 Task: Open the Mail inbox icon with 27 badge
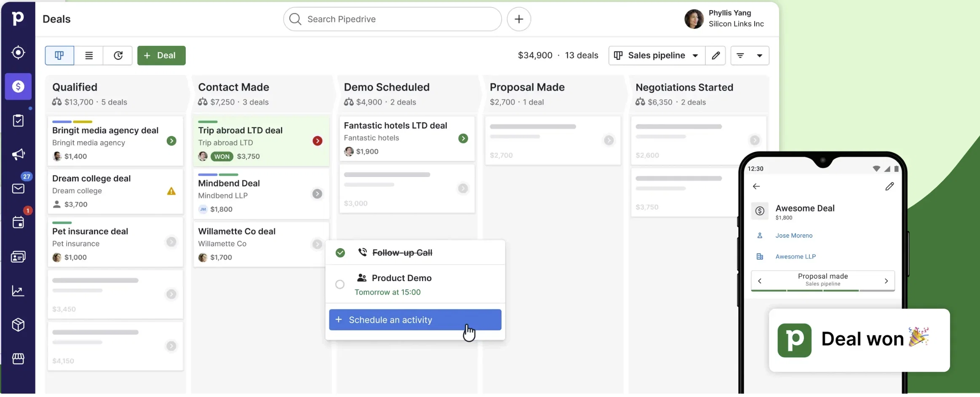coord(18,188)
